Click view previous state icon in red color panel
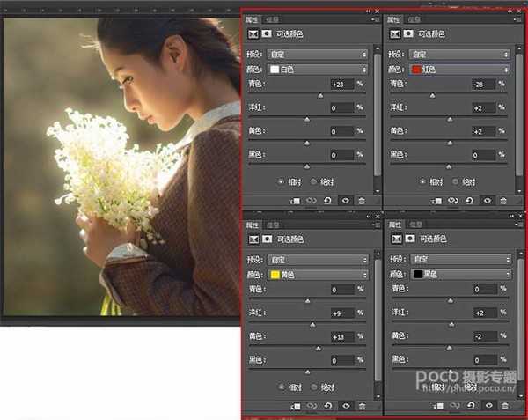This screenshot has width=528, height=420. click(x=452, y=201)
